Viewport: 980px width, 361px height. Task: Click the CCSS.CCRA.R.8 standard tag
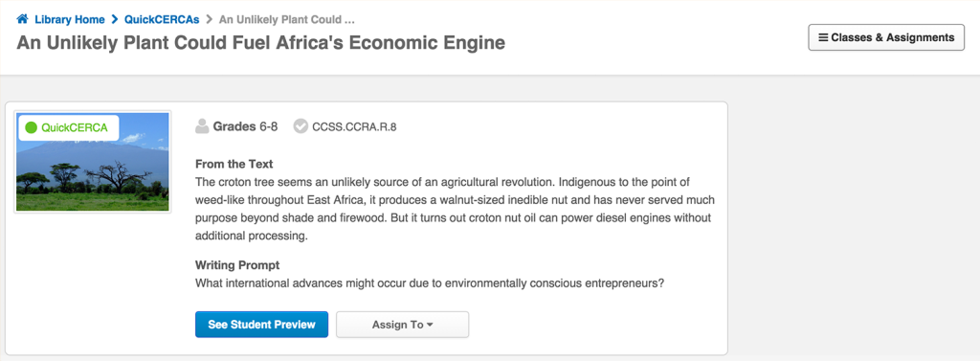click(x=354, y=127)
